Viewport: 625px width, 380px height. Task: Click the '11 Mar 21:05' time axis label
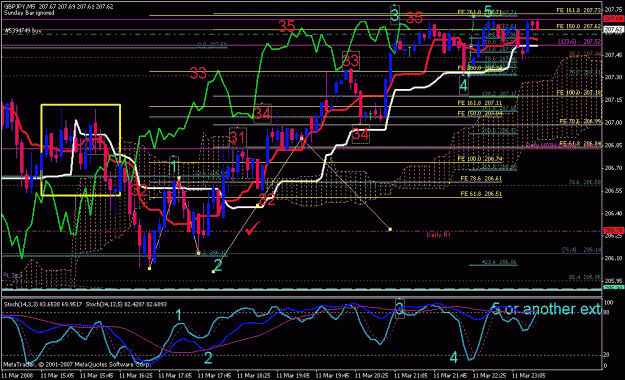[x=411, y=375]
